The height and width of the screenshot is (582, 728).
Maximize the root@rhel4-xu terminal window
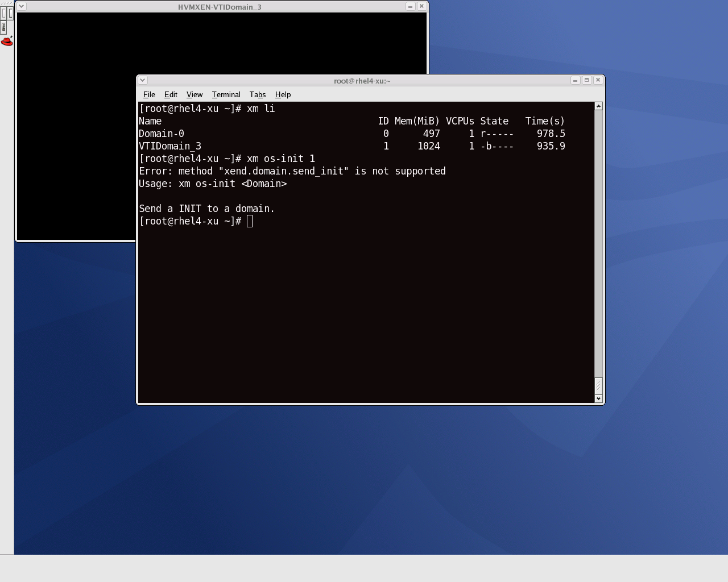[x=586, y=80]
